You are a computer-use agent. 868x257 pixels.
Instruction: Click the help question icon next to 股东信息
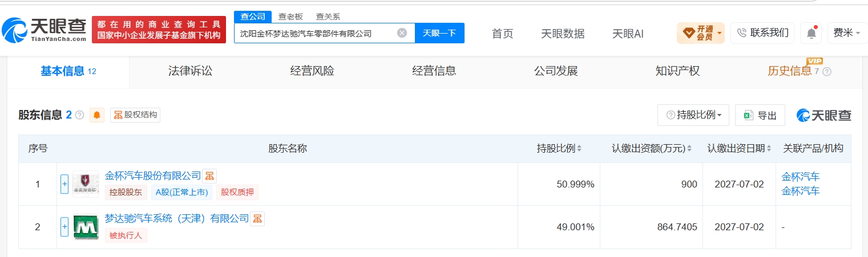79,115
